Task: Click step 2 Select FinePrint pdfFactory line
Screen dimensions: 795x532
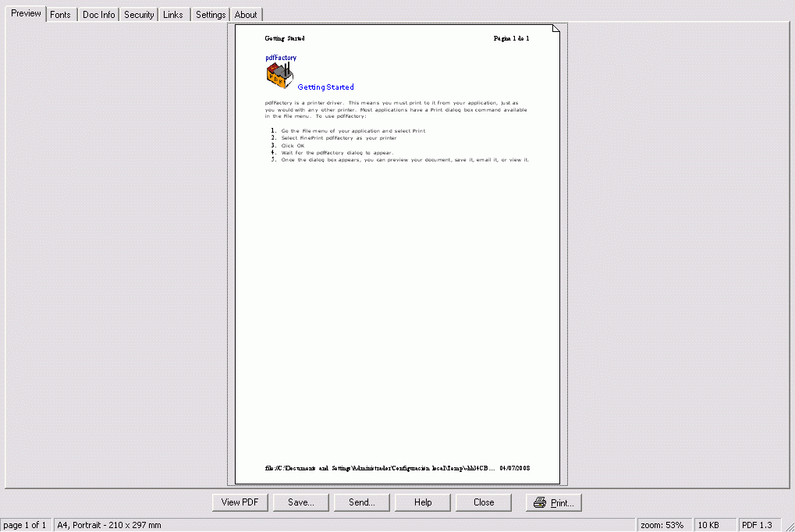Action: pos(339,138)
